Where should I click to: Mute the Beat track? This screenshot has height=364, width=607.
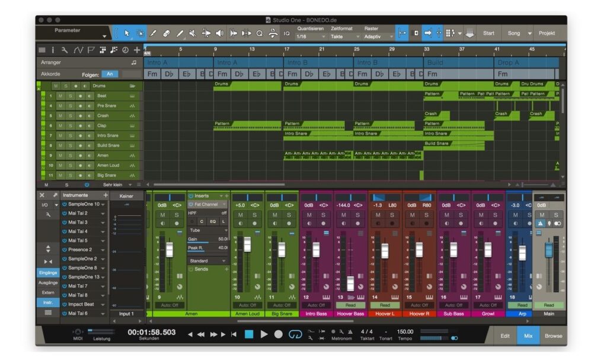coord(60,96)
